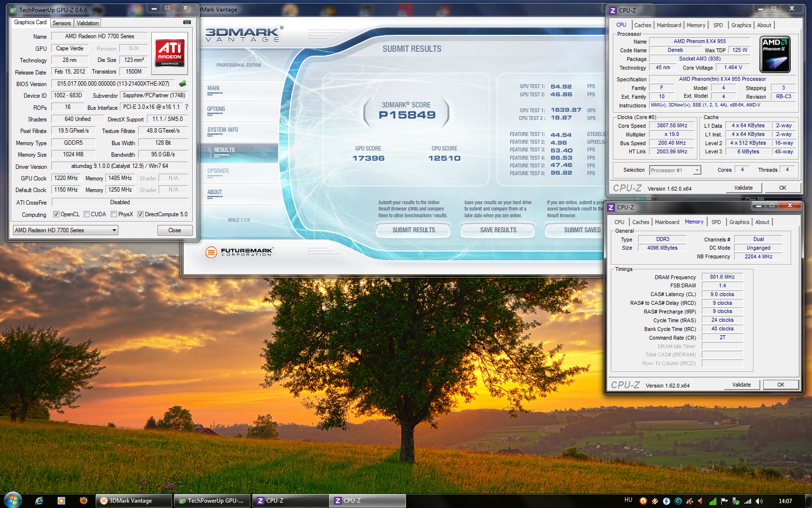Open Mainboard tab in top CPU-Z window
The width and height of the screenshot is (812, 508).
click(x=669, y=25)
